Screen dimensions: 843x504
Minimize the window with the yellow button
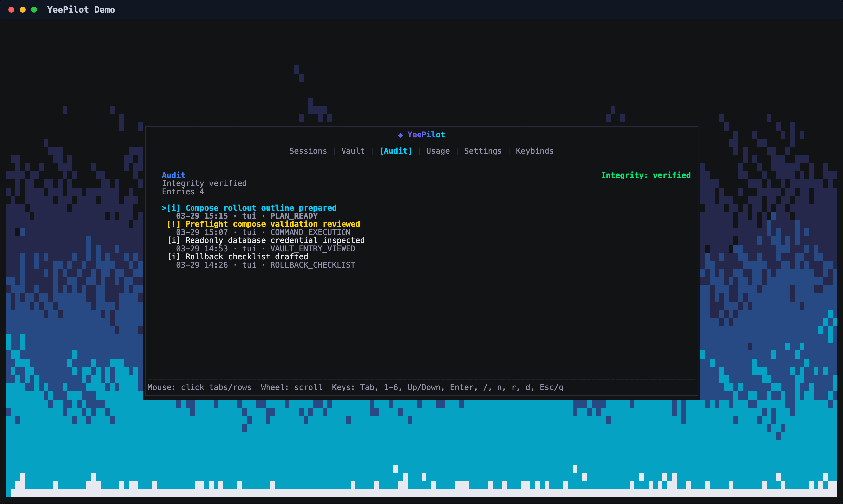23,10
